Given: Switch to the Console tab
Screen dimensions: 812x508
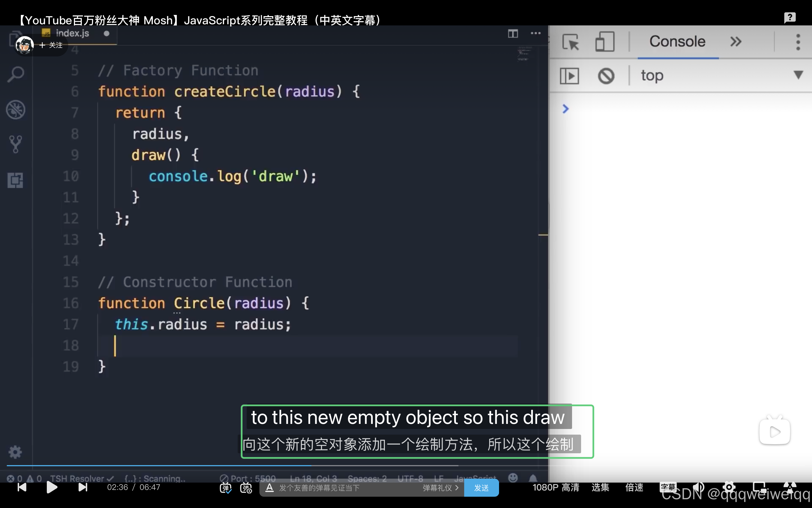Looking at the screenshot, I should (x=677, y=41).
